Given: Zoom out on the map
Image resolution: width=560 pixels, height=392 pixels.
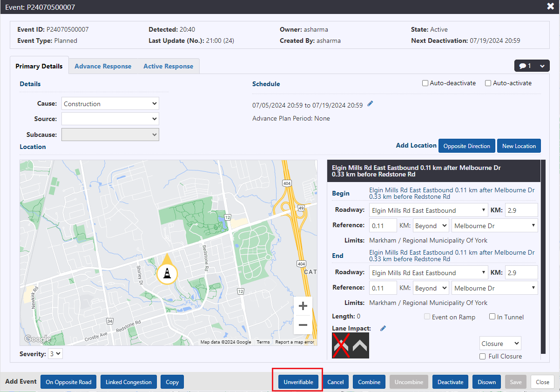Looking at the screenshot, I should coord(303,325).
